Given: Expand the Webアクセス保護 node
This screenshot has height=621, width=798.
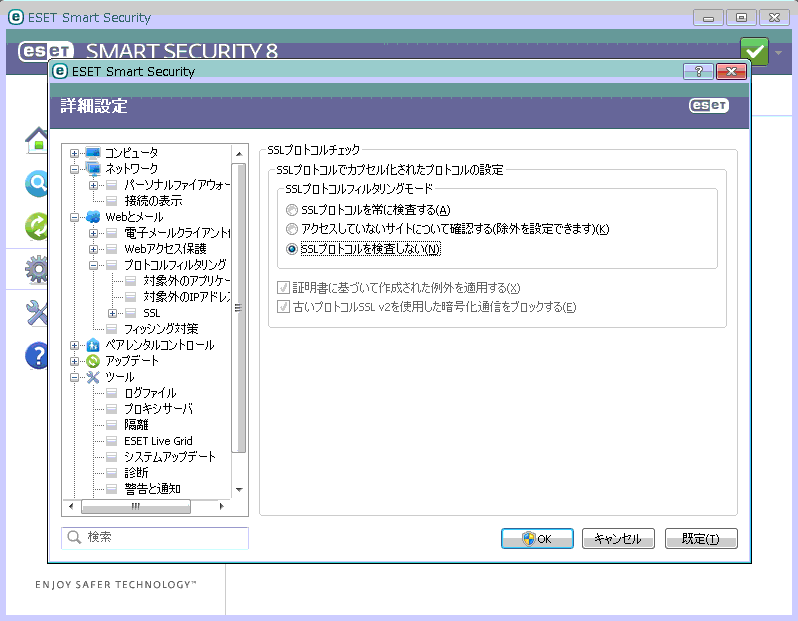Looking at the screenshot, I should click(93, 249).
